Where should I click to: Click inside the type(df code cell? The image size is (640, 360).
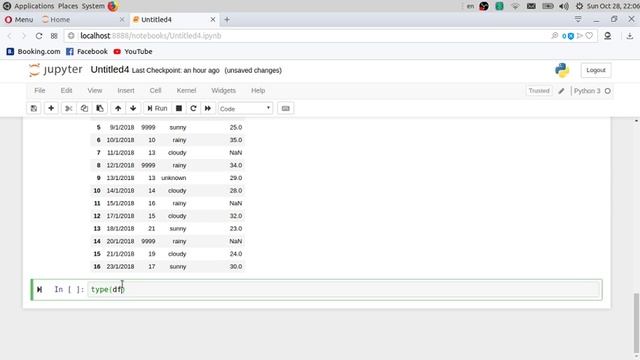coord(344,289)
